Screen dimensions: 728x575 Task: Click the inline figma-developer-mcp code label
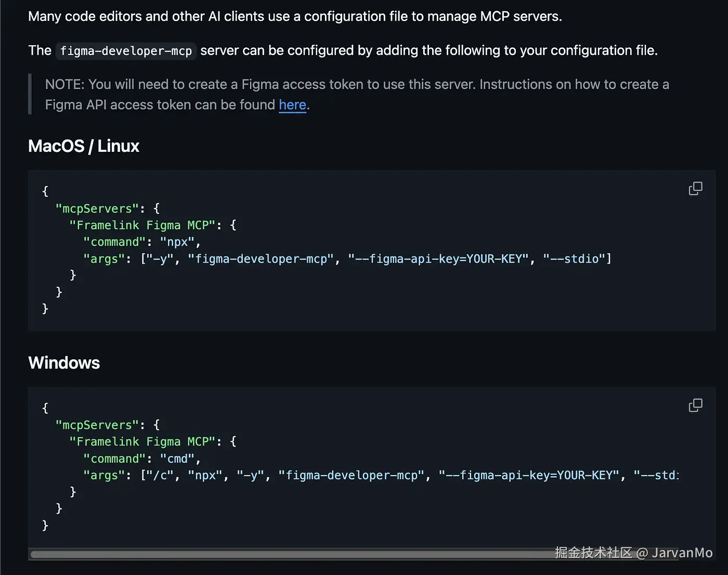click(x=126, y=51)
